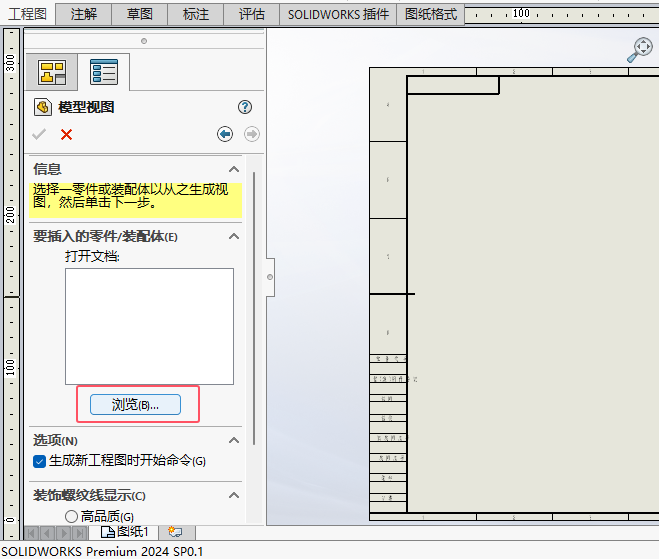Viewport: 659px width, 559px height.
Task: Open the FeatureManager design tree tab
Action: pyautogui.click(x=52, y=72)
